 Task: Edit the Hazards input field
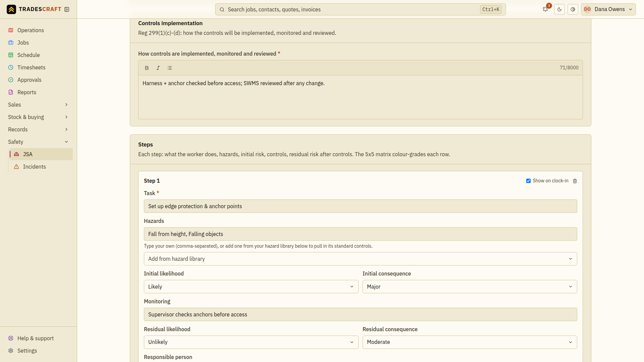point(361,234)
